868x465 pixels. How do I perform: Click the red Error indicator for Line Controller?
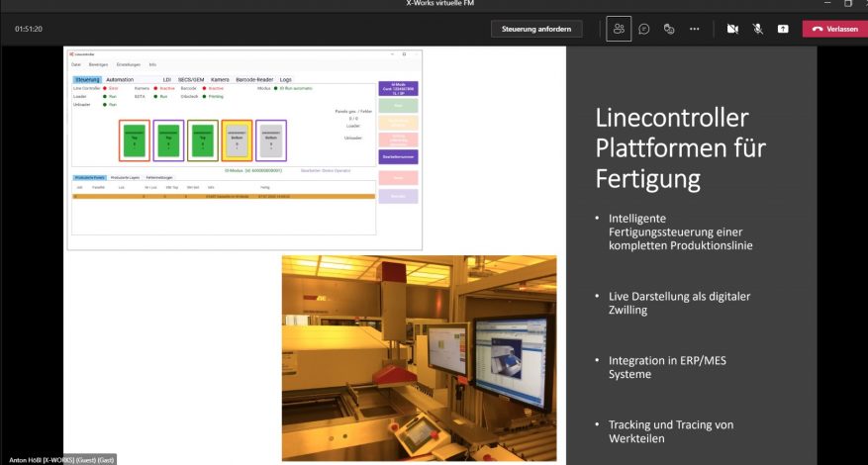105,89
